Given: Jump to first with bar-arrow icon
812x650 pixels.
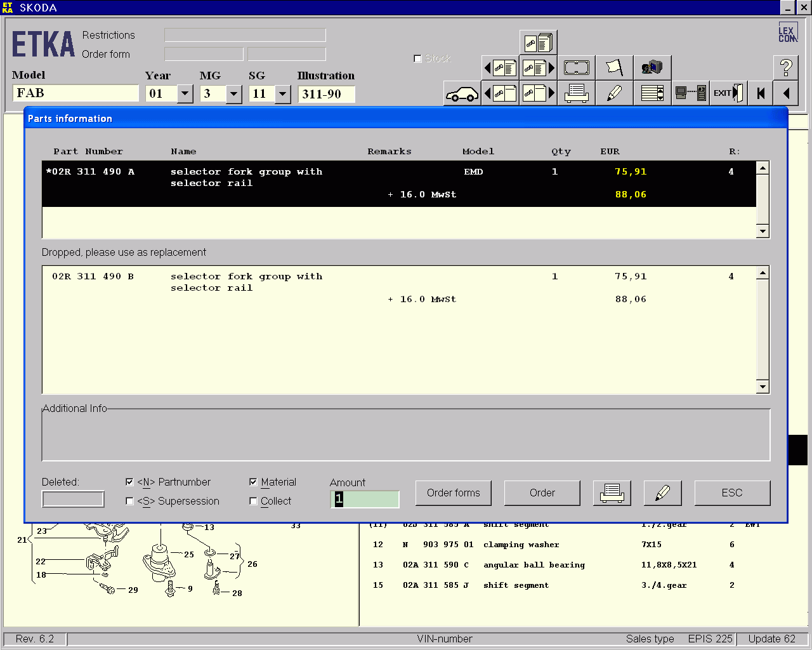Looking at the screenshot, I should tap(761, 93).
